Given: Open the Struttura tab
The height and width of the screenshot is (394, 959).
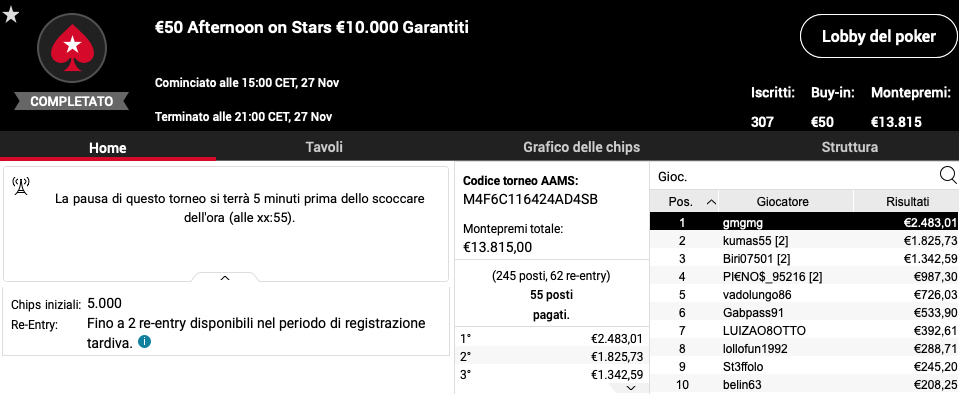Looking at the screenshot, I should [x=850, y=147].
